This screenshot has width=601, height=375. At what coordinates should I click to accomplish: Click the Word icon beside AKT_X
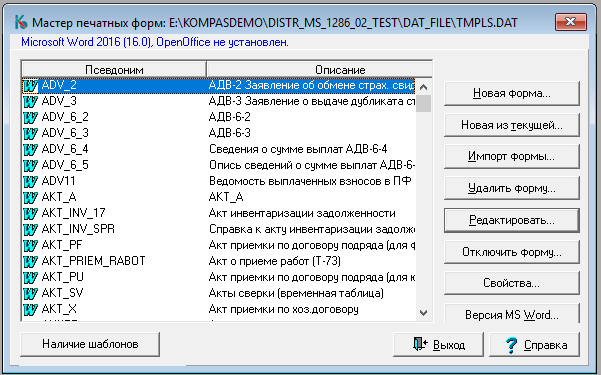tap(30, 309)
